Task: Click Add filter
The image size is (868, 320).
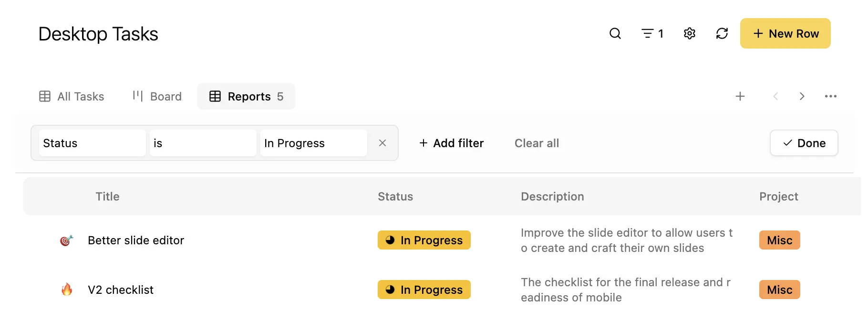Action: tap(451, 143)
